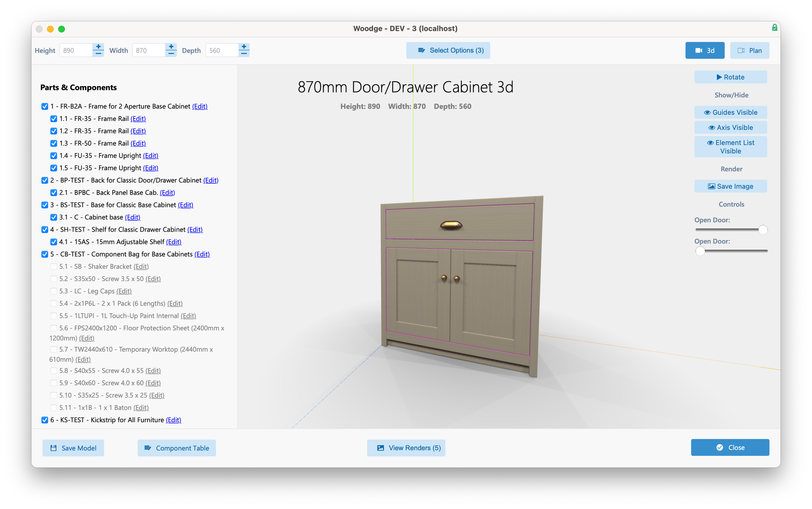Increase Depth with the plus stepper

(x=244, y=47)
